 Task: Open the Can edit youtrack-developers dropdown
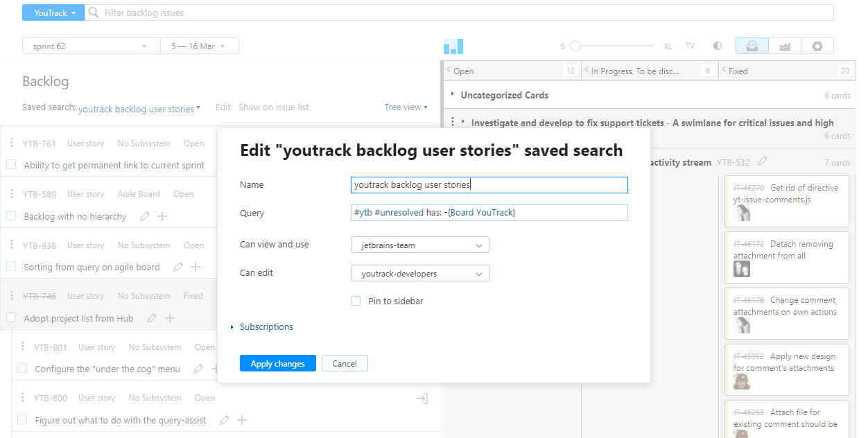[419, 273]
